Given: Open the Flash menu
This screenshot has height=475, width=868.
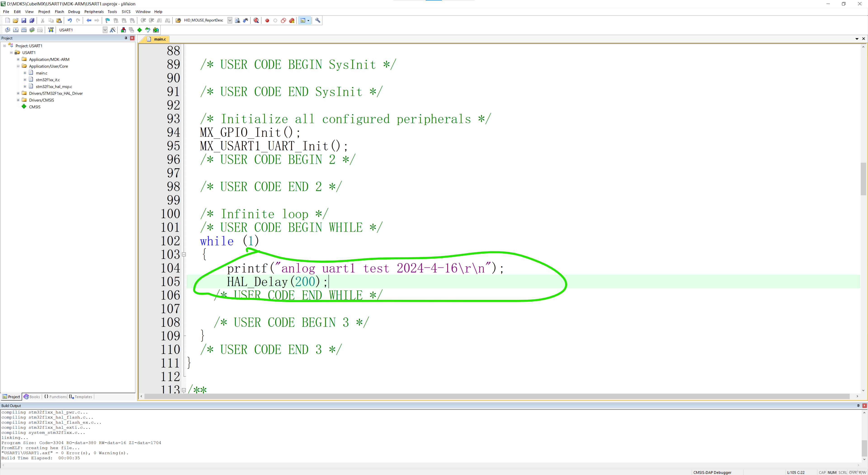Looking at the screenshot, I should tap(59, 12).
